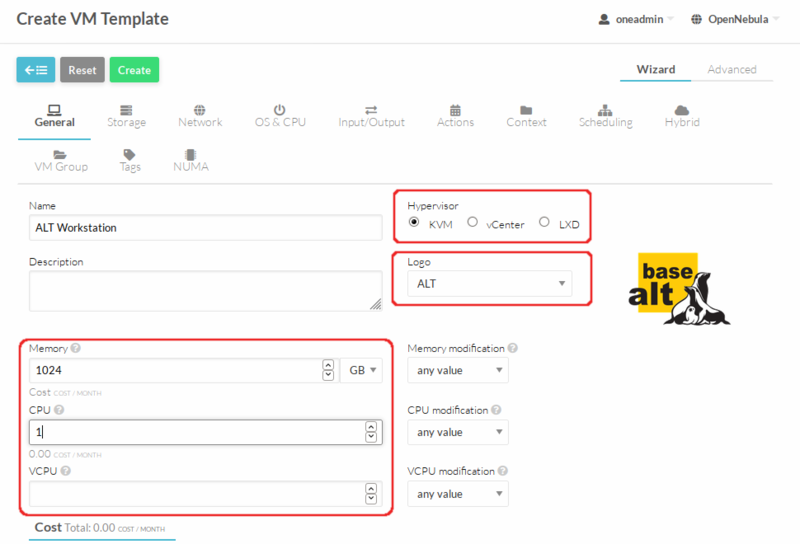Select the KVM hypervisor radio button
Screen dimensions: 800x544
414,222
